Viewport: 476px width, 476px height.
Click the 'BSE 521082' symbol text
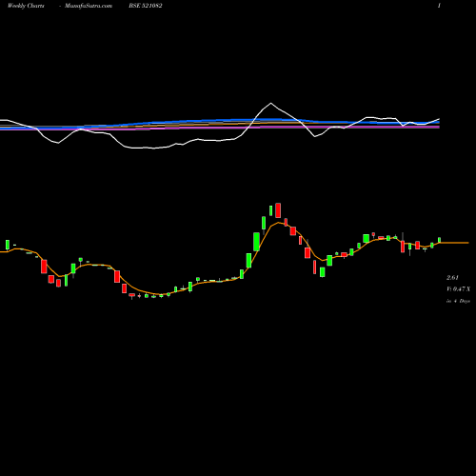(146, 6)
